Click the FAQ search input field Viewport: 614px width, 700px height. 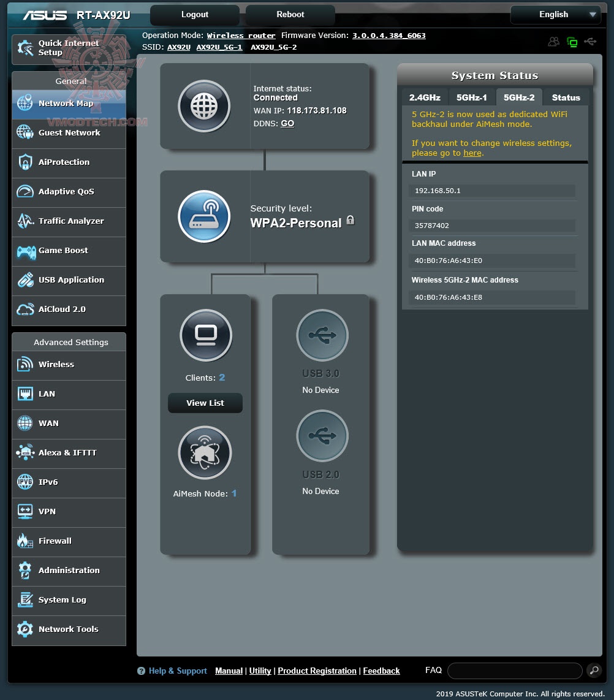[515, 671]
